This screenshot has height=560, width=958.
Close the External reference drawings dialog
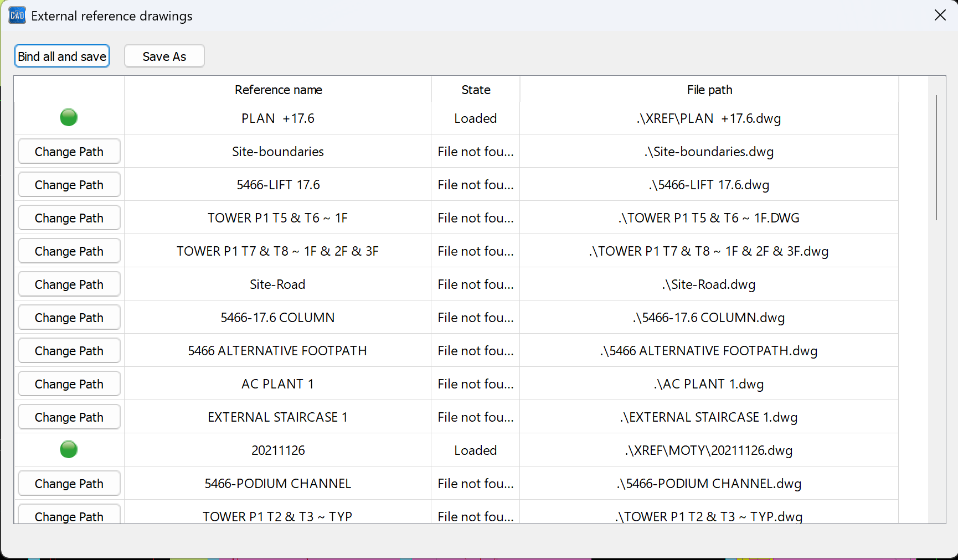940,15
